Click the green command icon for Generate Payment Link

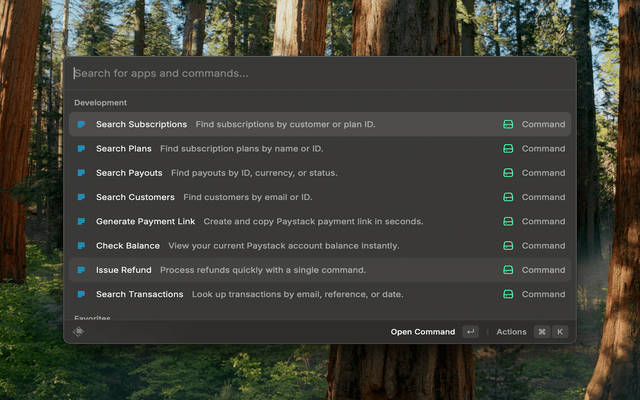[508, 222]
